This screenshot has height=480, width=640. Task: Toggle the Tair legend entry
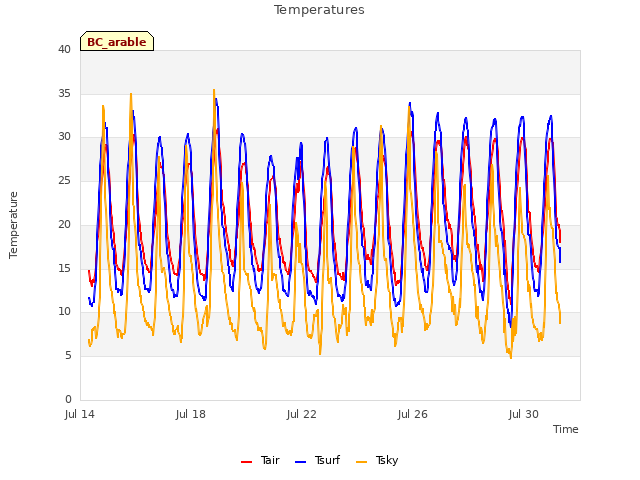[x=260, y=460]
